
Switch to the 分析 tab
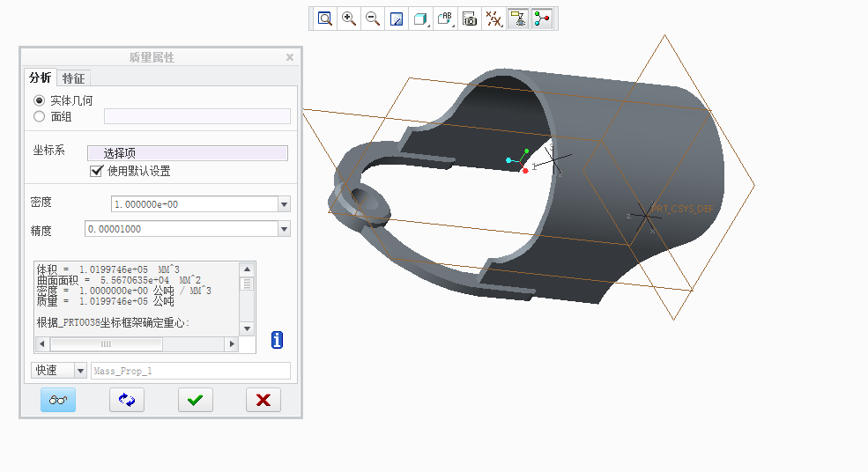(41, 77)
